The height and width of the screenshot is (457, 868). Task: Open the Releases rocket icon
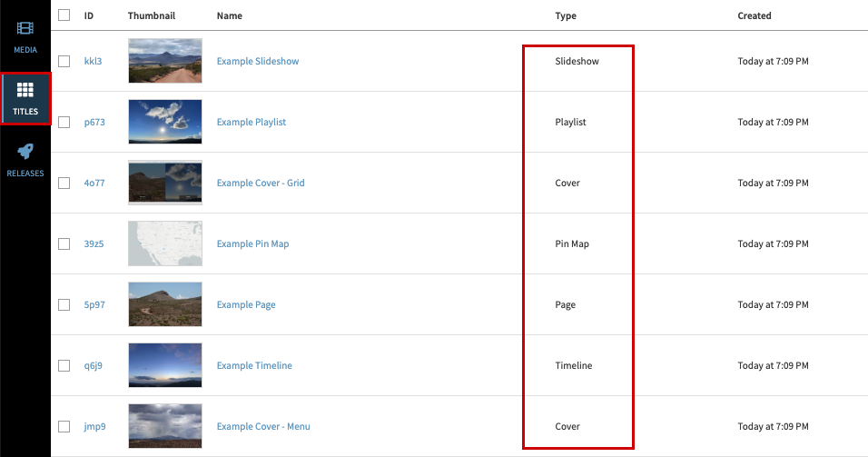[25, 151]
